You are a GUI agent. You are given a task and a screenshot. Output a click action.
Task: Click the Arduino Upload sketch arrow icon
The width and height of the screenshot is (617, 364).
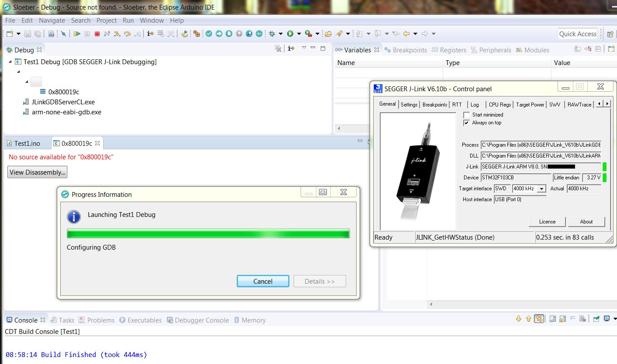click(219, 34)
